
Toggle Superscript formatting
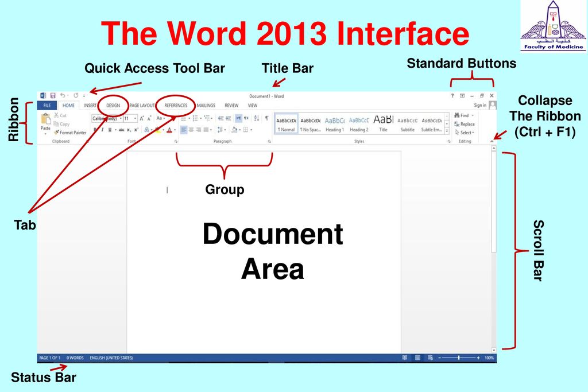[x=136, y=130]
